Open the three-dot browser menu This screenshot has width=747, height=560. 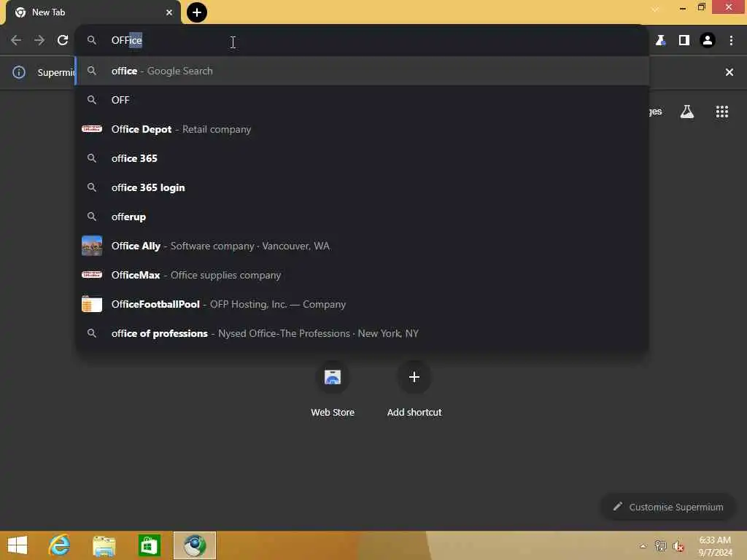pos(731,41)
